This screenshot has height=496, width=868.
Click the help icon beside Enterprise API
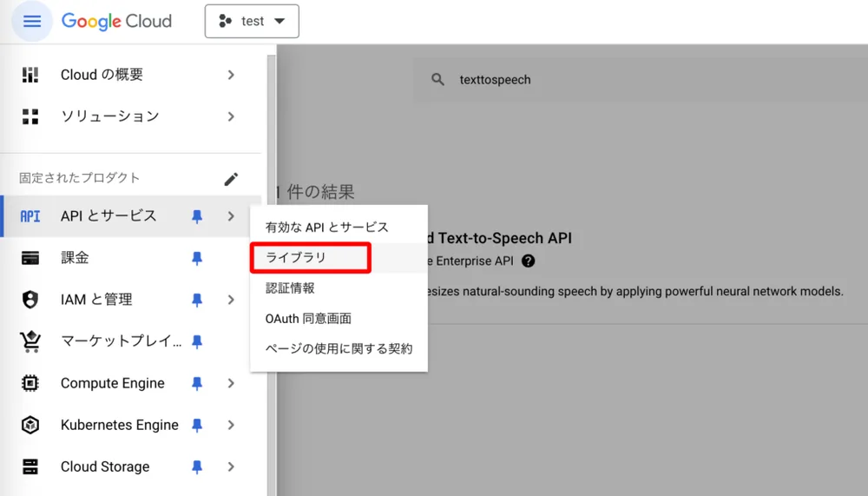[x=528, y=261]
